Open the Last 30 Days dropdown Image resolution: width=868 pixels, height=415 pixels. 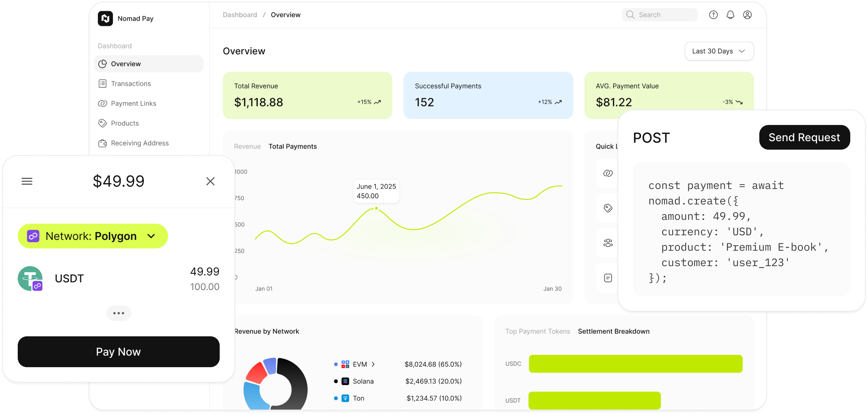click(x=719, y=51)
